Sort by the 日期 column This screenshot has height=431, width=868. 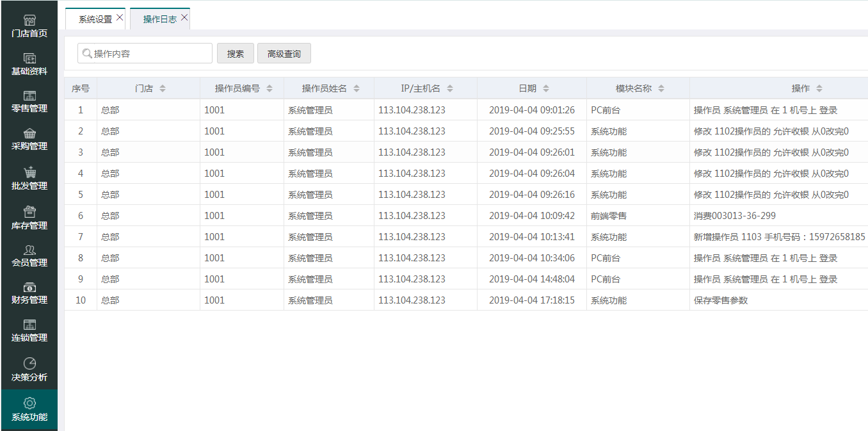click(x=545, y=89)
